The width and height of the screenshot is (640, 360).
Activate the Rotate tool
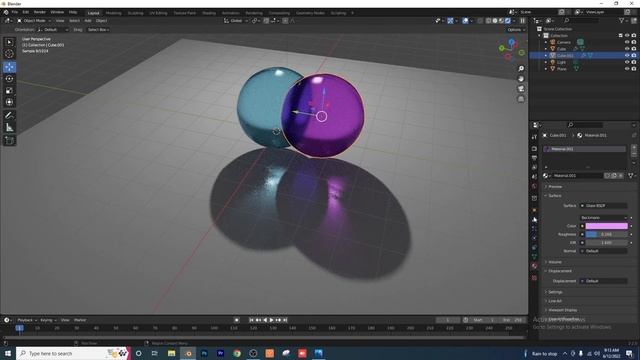[x=9, y=79]
